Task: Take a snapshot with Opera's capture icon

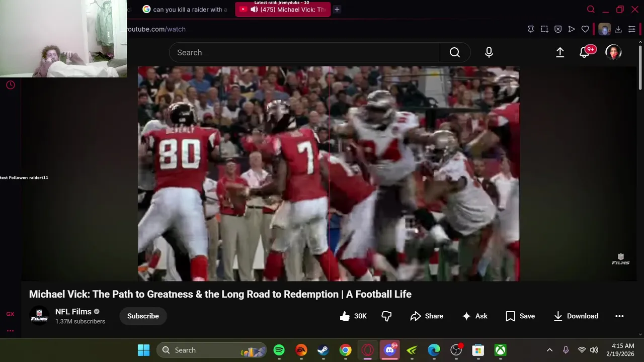Action: (x=544, y=29)
